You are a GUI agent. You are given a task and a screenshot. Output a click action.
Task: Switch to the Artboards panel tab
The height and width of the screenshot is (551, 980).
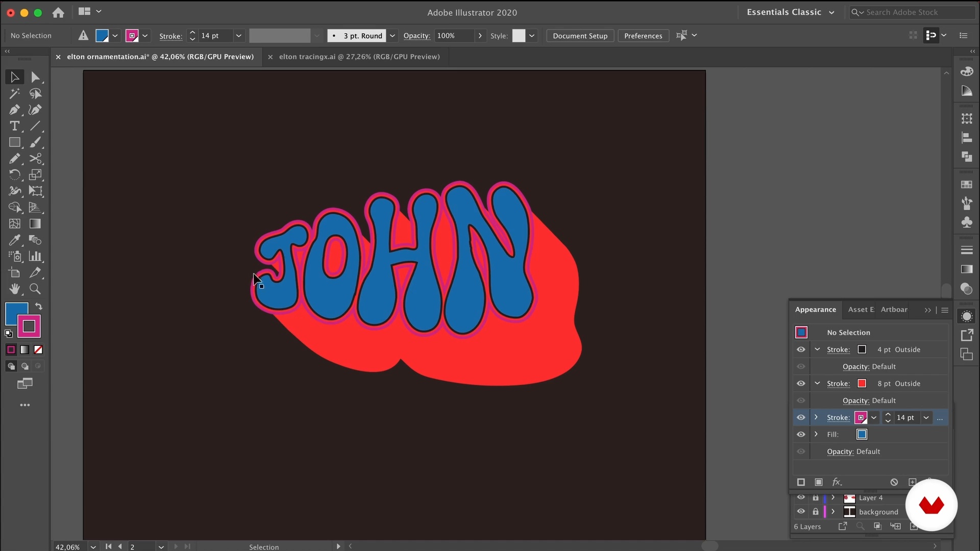coord(894,310)
